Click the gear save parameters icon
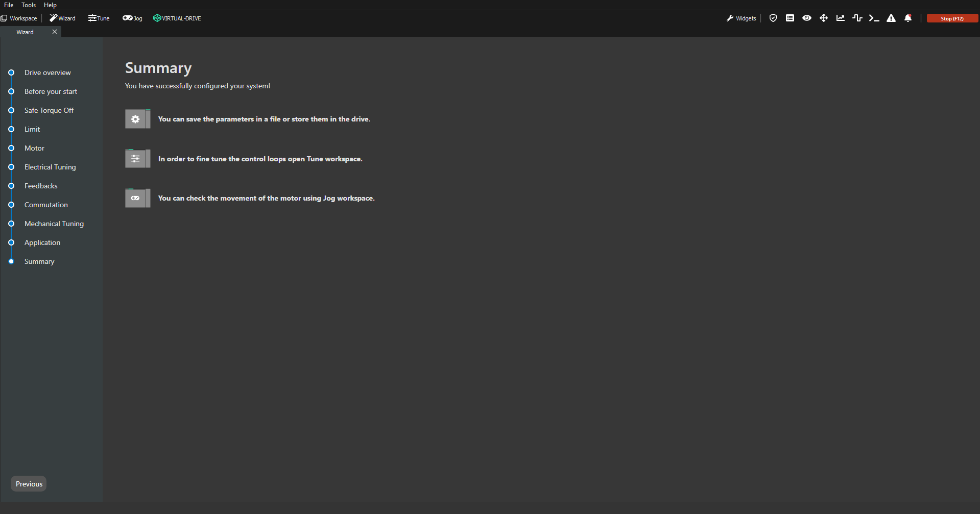This screenshot has width=980, height=514. [x=136, y=119]
